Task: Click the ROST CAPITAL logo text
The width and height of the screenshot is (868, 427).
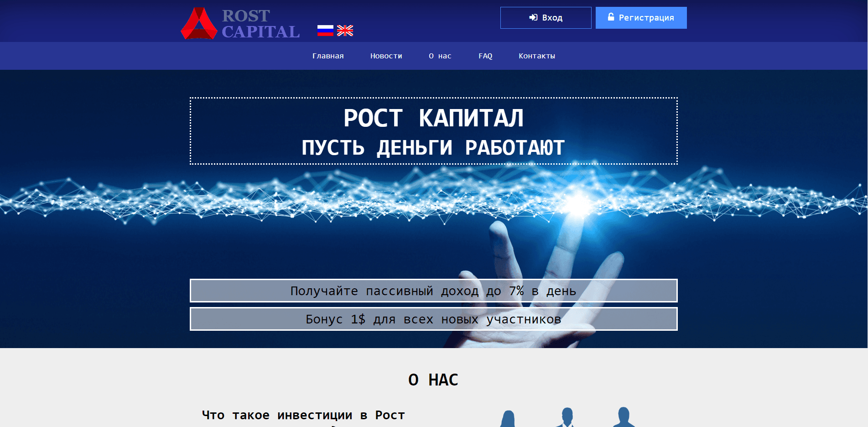Action: point(260,23)
